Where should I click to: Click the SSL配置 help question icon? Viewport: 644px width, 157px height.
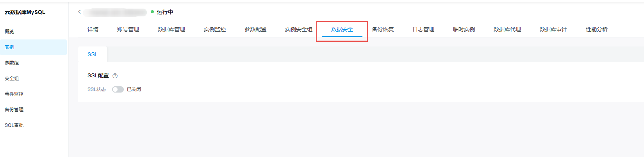(x=115, y=76)
